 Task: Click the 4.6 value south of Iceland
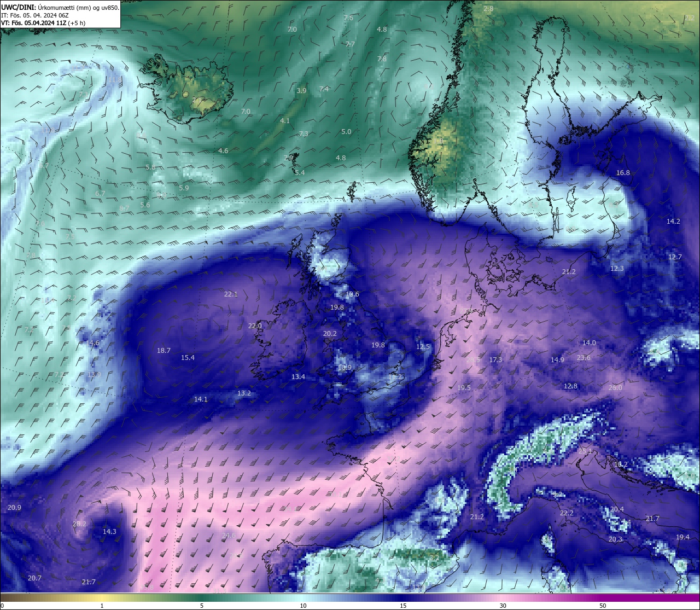pos(223,151)
